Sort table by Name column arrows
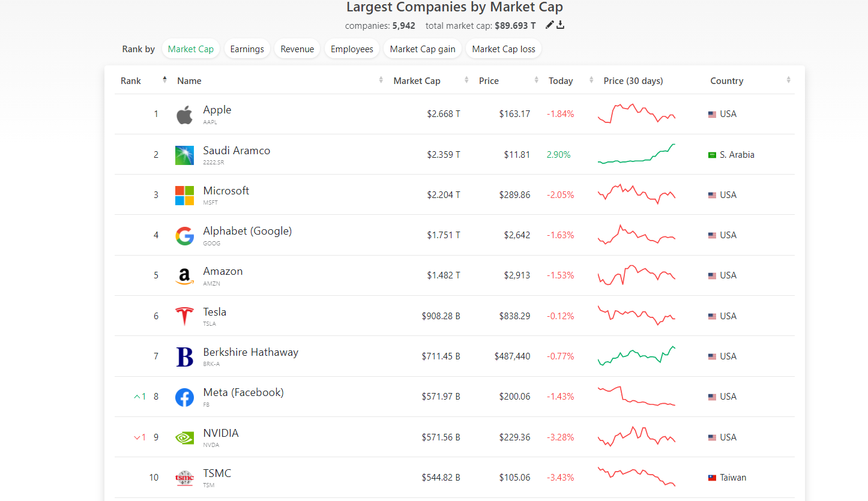 coord(381,80)
